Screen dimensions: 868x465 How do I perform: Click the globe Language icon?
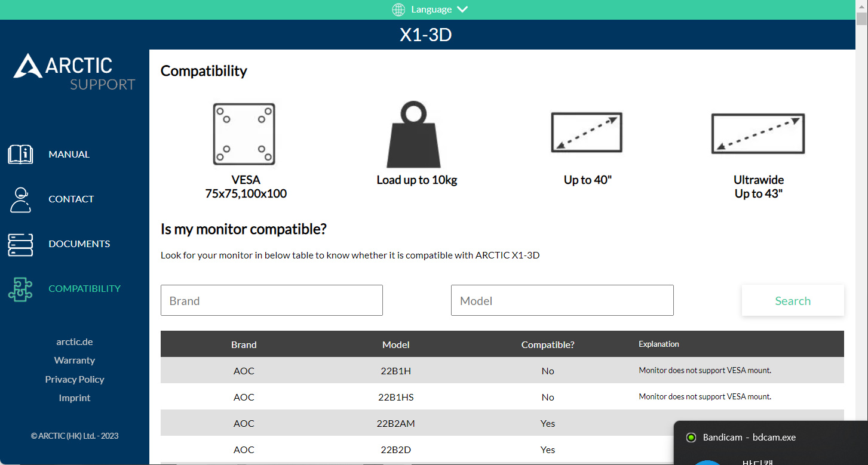(x=398, y=10)
